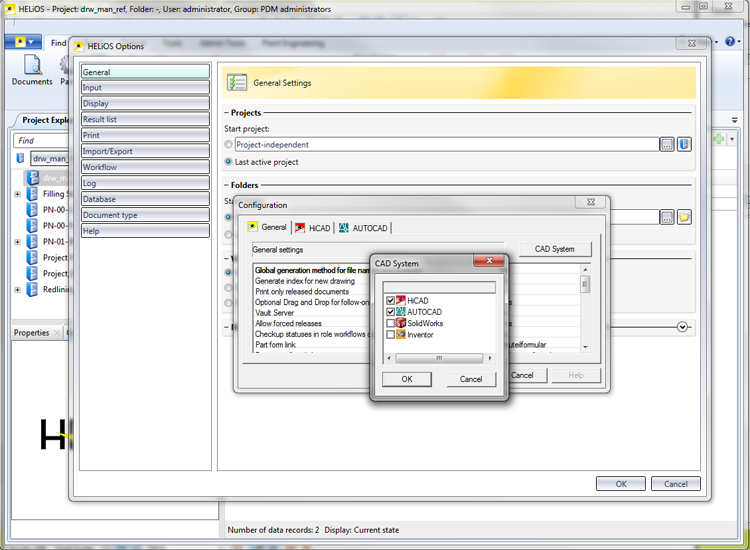Open the Print options category
The width and height of the screenshot is (750, 550).
click(x=145, y=135)
